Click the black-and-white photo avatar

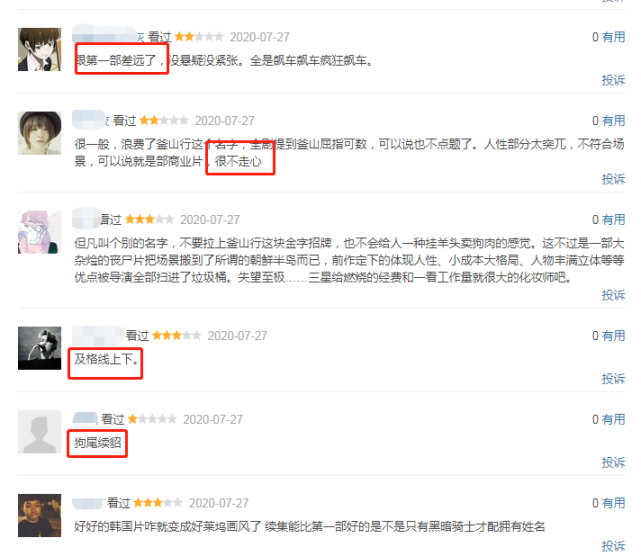[40, 348]
